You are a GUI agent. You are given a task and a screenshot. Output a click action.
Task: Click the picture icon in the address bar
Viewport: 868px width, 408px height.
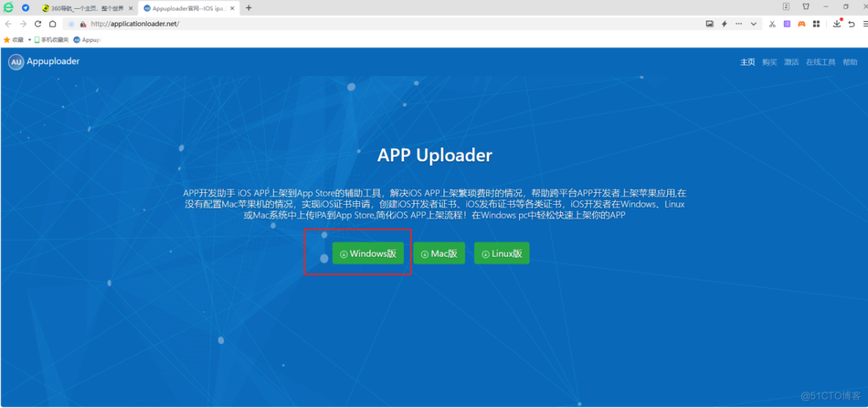click(x=709, y=23)
